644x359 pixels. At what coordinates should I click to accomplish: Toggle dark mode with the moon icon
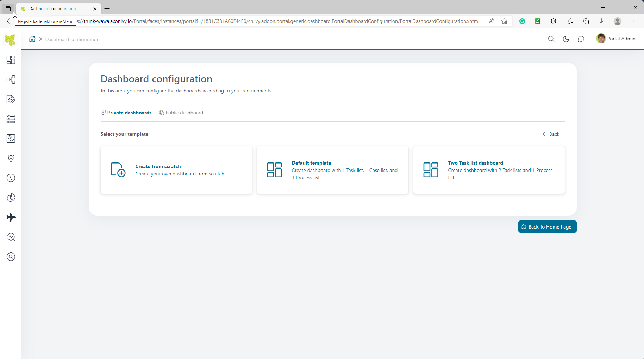point(566,39)
